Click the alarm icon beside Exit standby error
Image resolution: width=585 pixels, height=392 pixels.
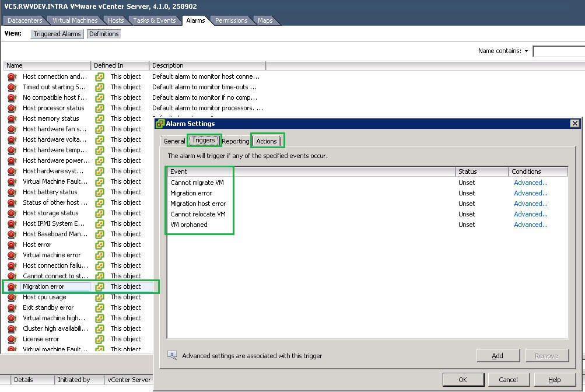click(x=12, y=307)
